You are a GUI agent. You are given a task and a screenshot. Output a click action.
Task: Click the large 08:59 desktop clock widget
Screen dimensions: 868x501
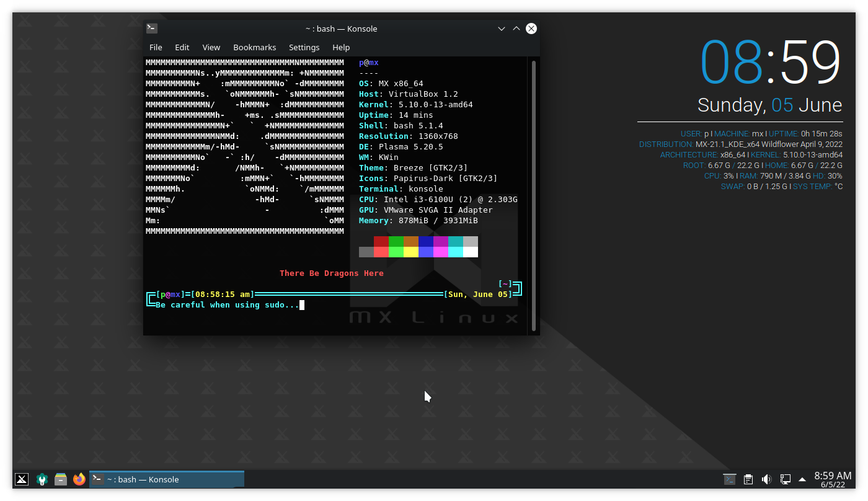771,62
